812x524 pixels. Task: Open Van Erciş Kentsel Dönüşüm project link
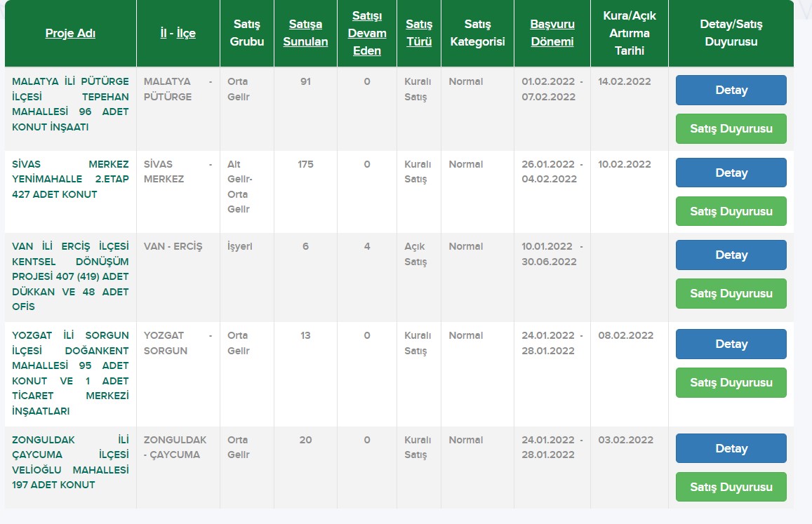pos(70,276)
